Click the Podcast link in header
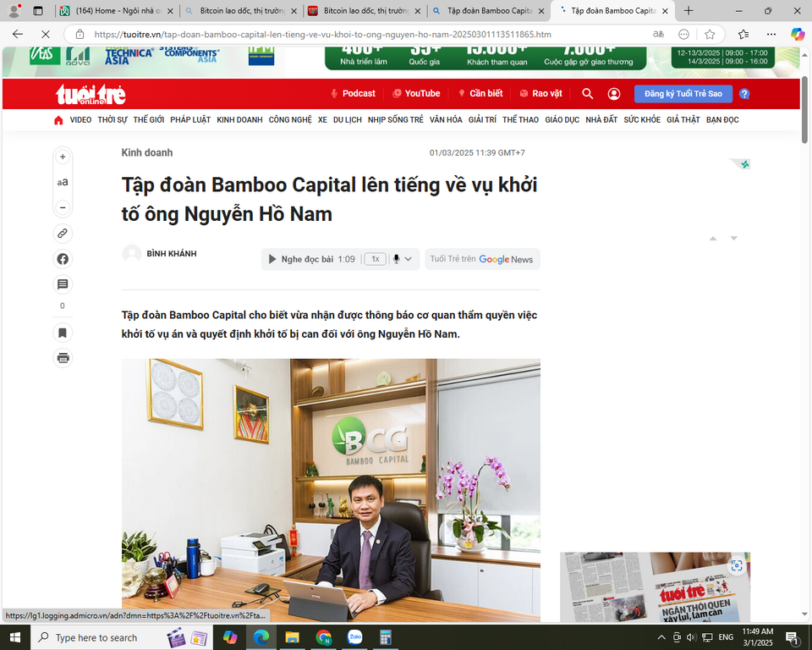This screenshot has width=812, height=650. point(353,94)
